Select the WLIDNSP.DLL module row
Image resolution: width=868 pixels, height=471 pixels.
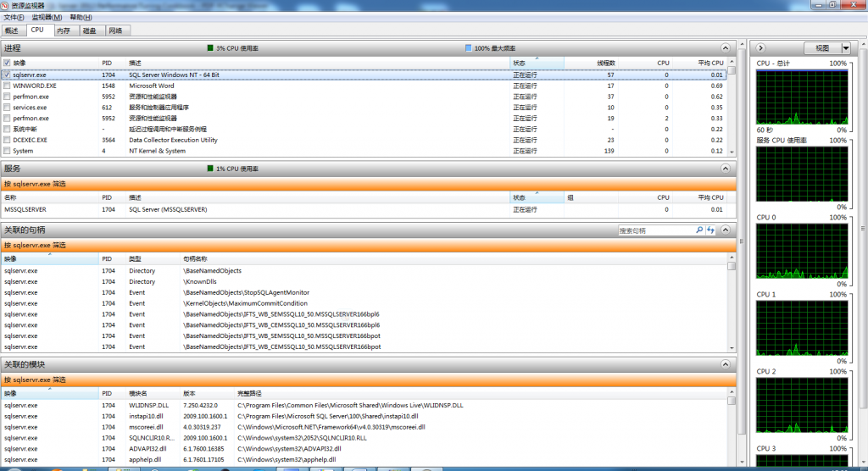364,405
